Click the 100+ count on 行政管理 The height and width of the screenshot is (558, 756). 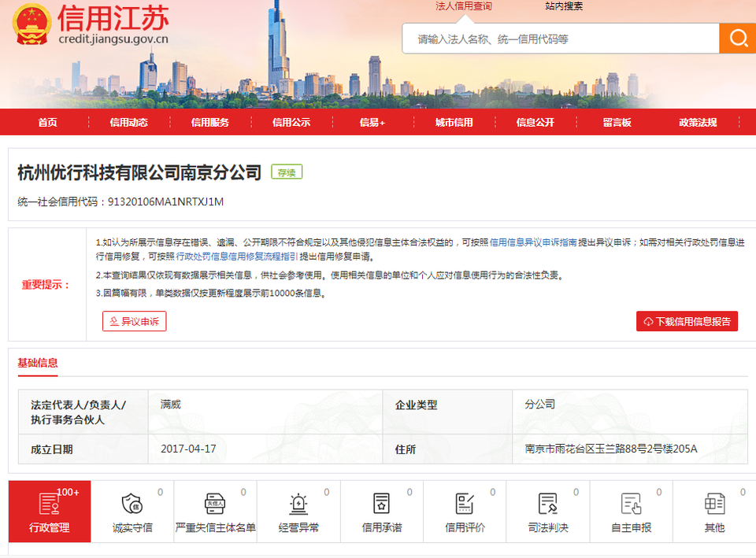click(68, 493)
